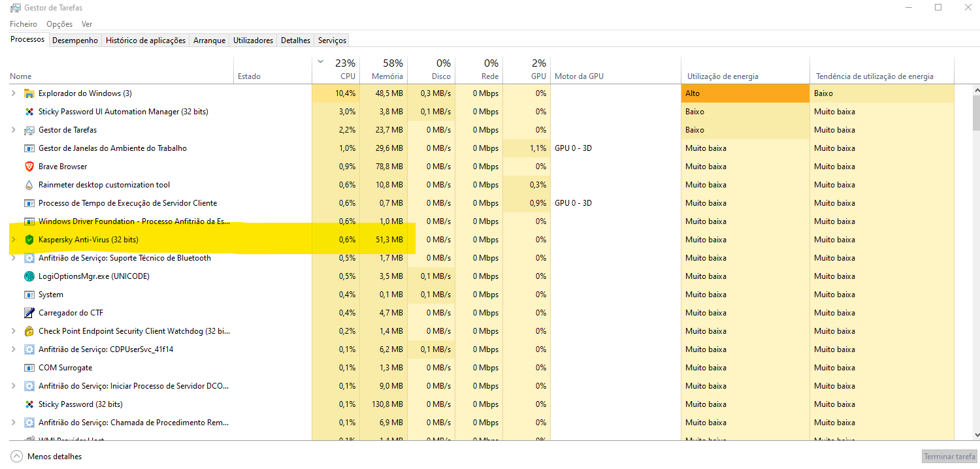Image resolution: width=980 pixels, height=469 pixels.
Task: Switch to the Desempenho tab
Action: point(75,40)
